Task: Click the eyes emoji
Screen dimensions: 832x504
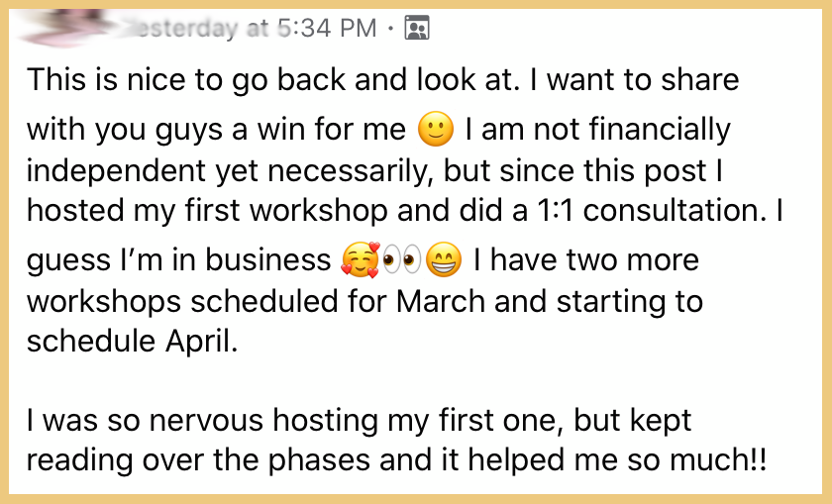Action: coord(402,260)
